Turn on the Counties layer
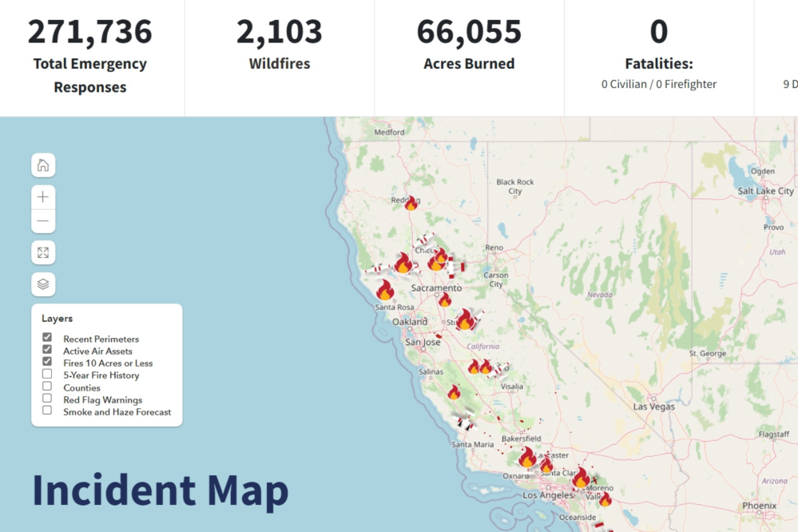Image resolution: width=798 pixels, height=532 pixels. click(47, 387)
